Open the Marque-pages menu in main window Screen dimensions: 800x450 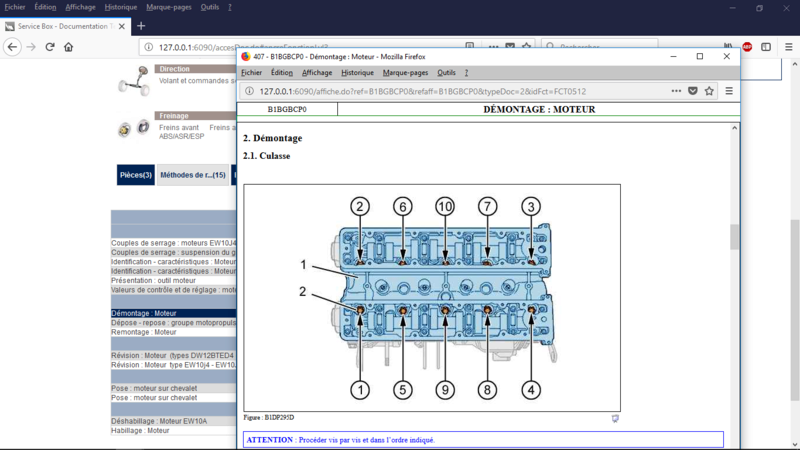pyautogui.click(x=169, y=7)
